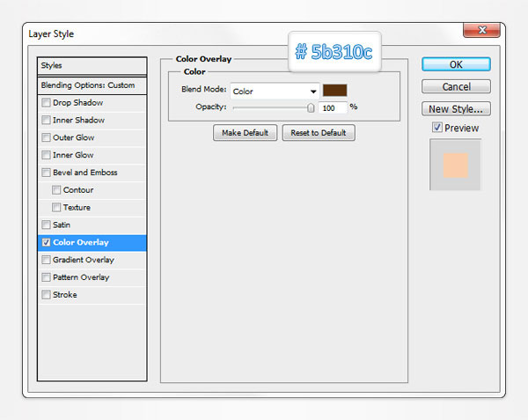Tick the Inner Glow checkbox
The width and height of the screenshot is (528, 420).
click(x=46, y=155)
